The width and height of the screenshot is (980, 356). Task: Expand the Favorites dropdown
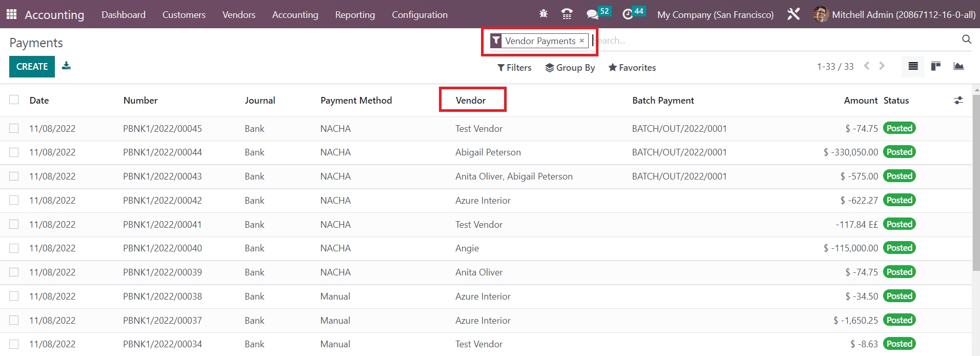[x=632, y=68]
